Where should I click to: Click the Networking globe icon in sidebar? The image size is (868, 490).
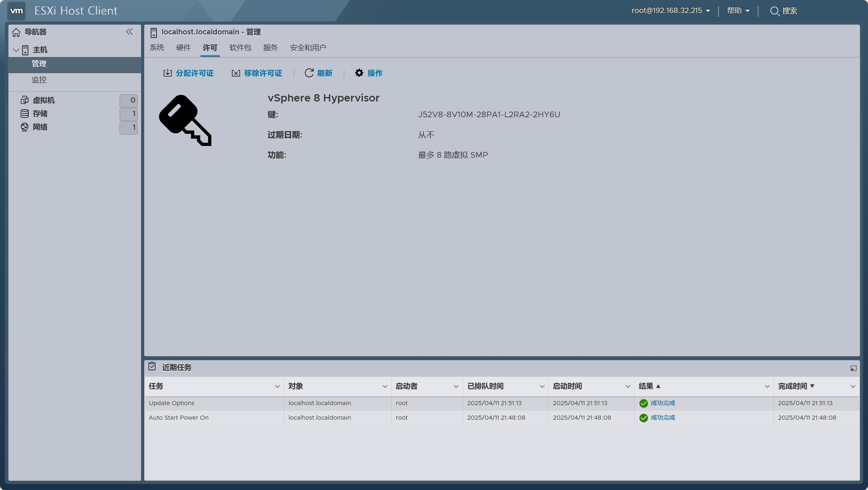point(25,127)
